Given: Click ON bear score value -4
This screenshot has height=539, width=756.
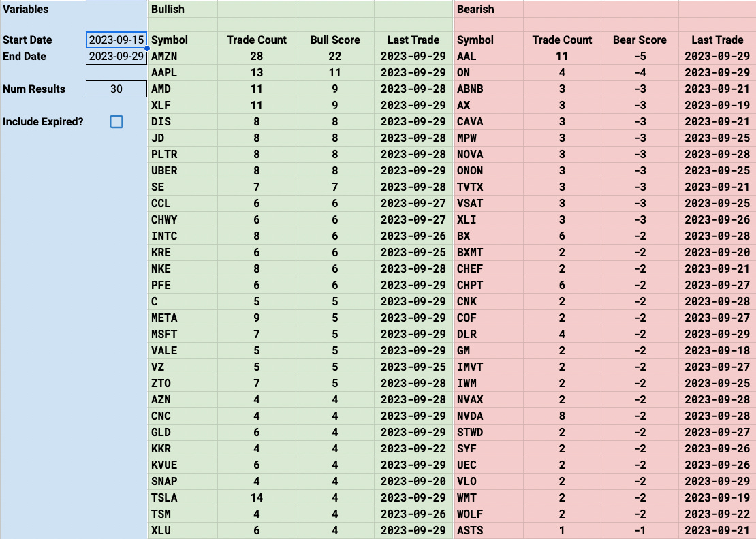Looking at the screenshot, I should (x=640, y=73).
